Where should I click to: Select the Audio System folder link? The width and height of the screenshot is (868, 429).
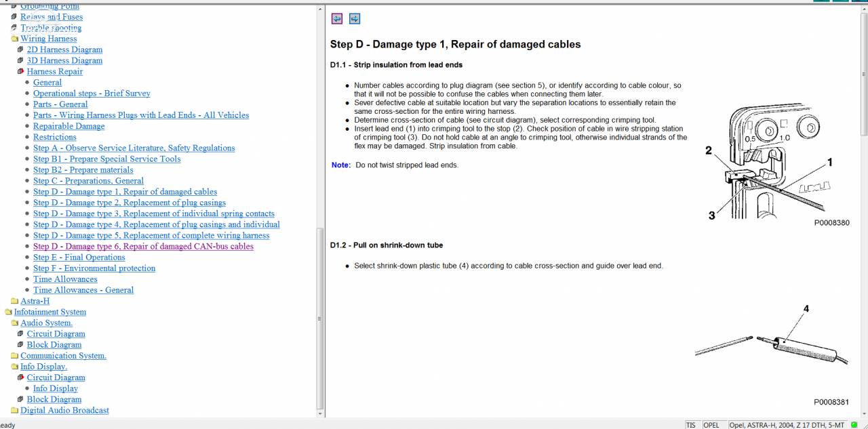tap(46, 323)
